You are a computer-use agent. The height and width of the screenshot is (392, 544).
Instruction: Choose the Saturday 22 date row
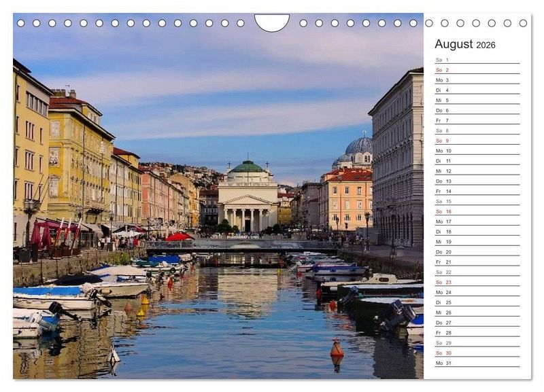(476, 272)
